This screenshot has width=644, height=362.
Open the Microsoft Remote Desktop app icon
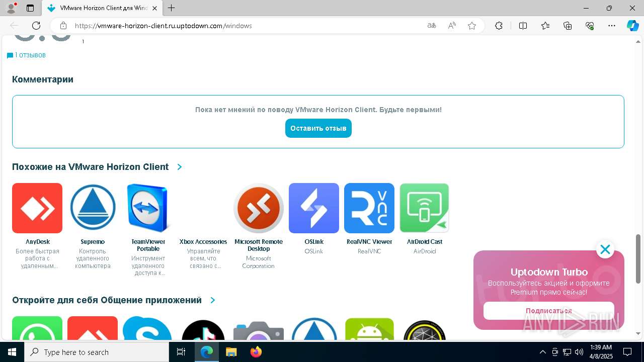(259, 208)
